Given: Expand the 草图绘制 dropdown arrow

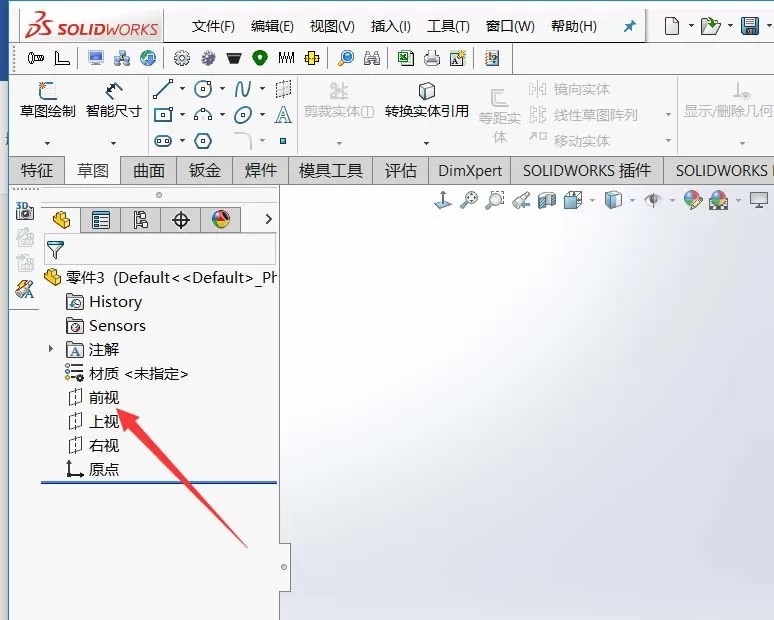Looking at the screenshot, I should click(x=47, y=143).
